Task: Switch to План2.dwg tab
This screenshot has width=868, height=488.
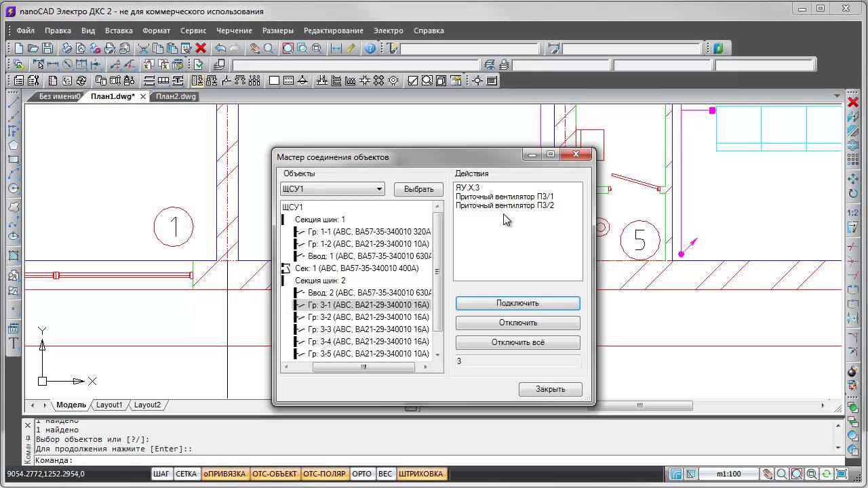Action: coord(176,96)
